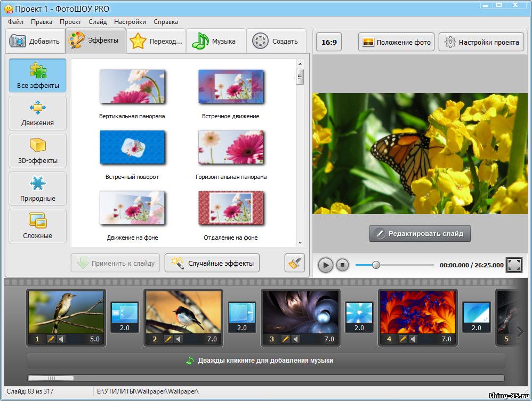Image resolution: width=532 pixels, height=401 pixels.
Task: Click the effects list scroll down arrow
Action: tap(300, 243)
